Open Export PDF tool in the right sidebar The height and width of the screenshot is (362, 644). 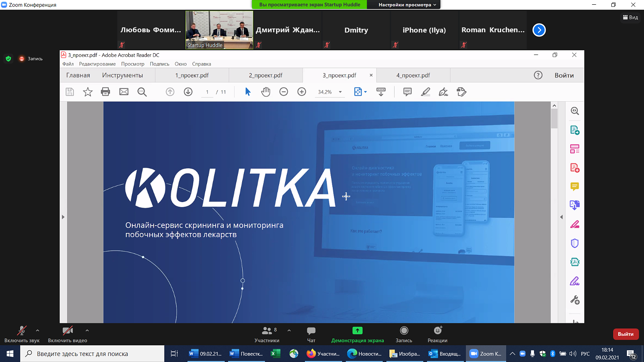(x=575, y=130)
